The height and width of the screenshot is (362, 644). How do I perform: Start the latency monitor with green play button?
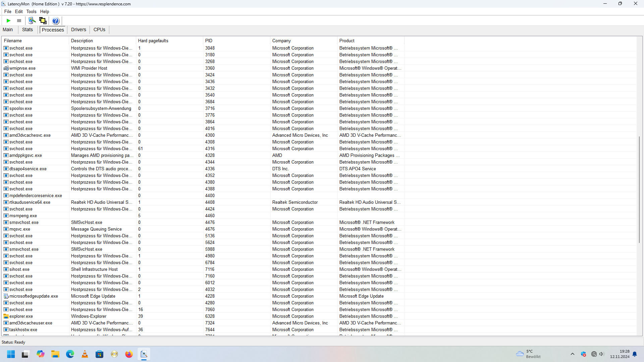click(8, 21)
